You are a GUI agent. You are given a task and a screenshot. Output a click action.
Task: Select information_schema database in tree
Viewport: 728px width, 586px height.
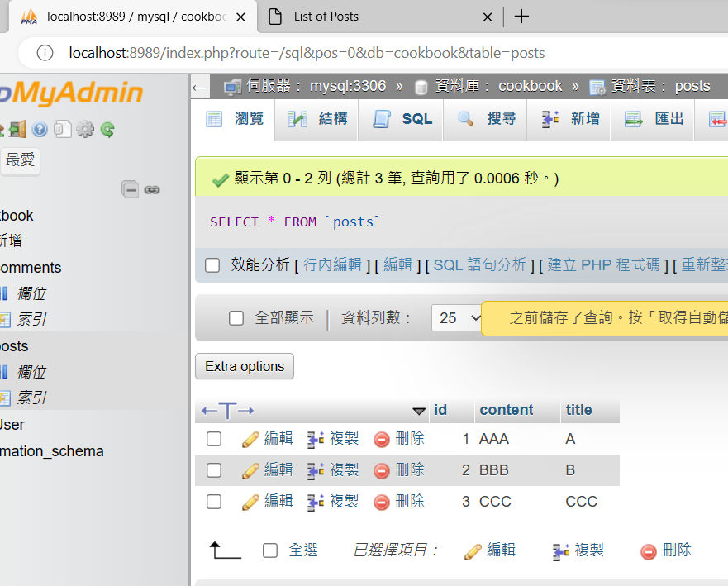coord(51,451)
